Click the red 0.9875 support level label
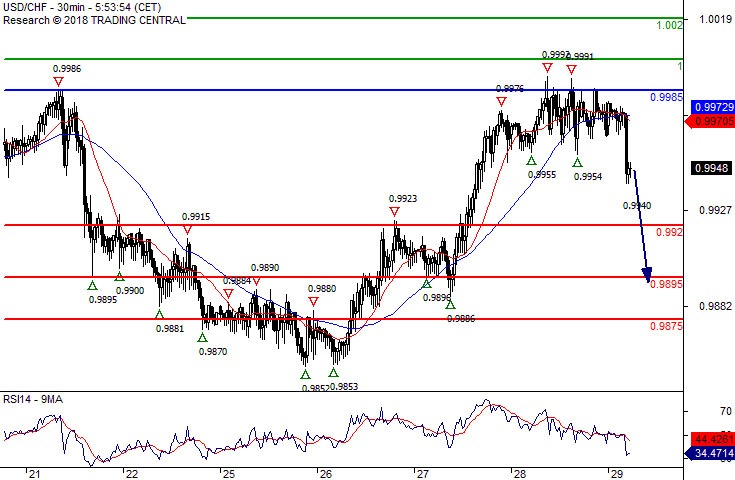Image resolution: width=735 pixels, height=480 pixels. 667,326
